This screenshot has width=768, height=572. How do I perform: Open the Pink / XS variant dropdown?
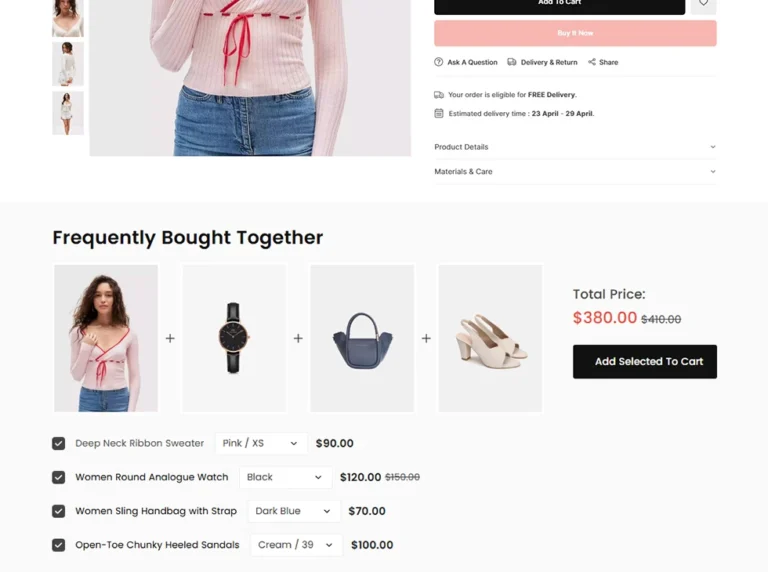262,443
